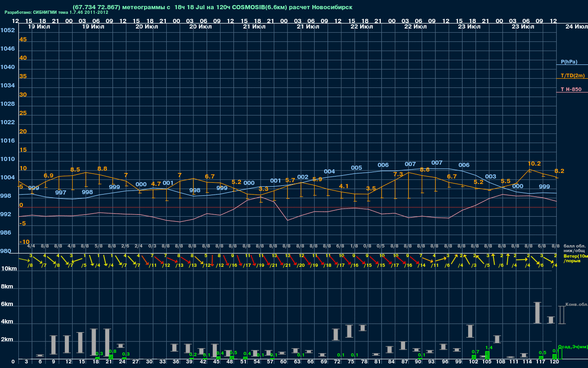
Task: Click the 005 pressure value on the curve
Action: pos(356,168)
